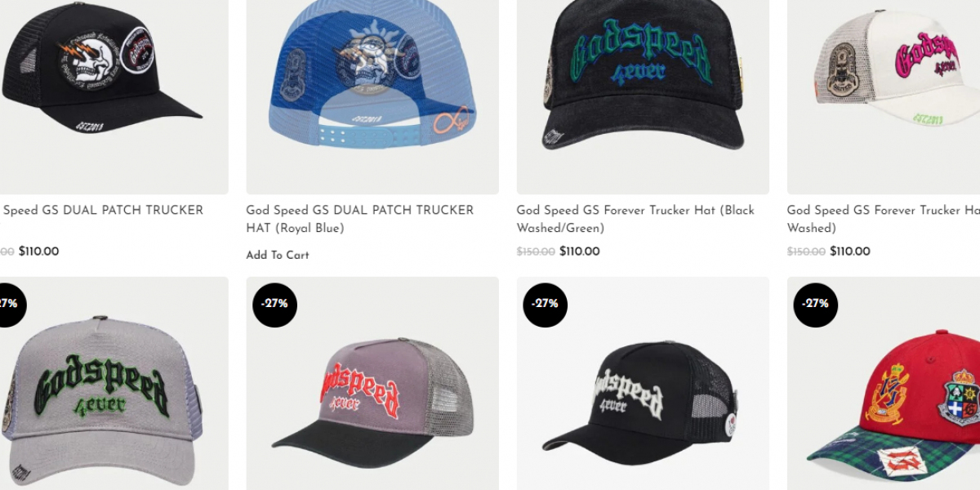This screenshot has height=490, width=980.
Task: Click the -27% badge on red crest hat
Action: click(815, 305)
